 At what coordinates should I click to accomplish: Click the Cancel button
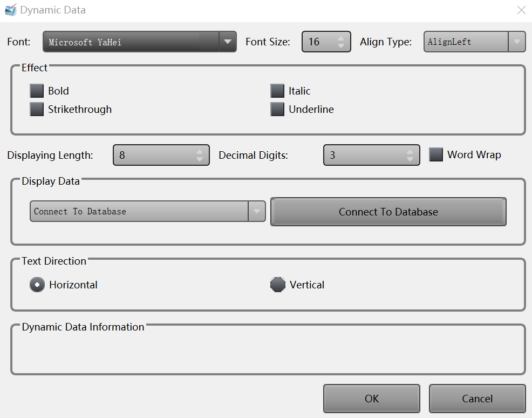click(x=477, y=399)
